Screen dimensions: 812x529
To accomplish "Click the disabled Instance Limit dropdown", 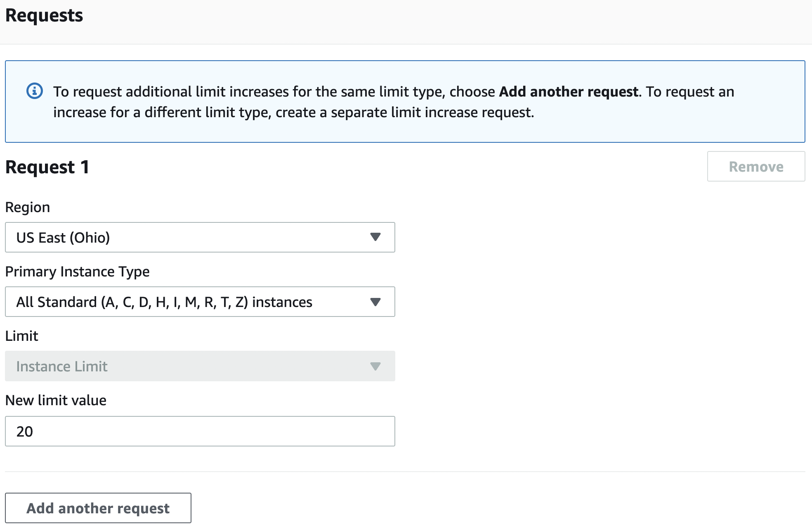I will (x=200, y=366).
